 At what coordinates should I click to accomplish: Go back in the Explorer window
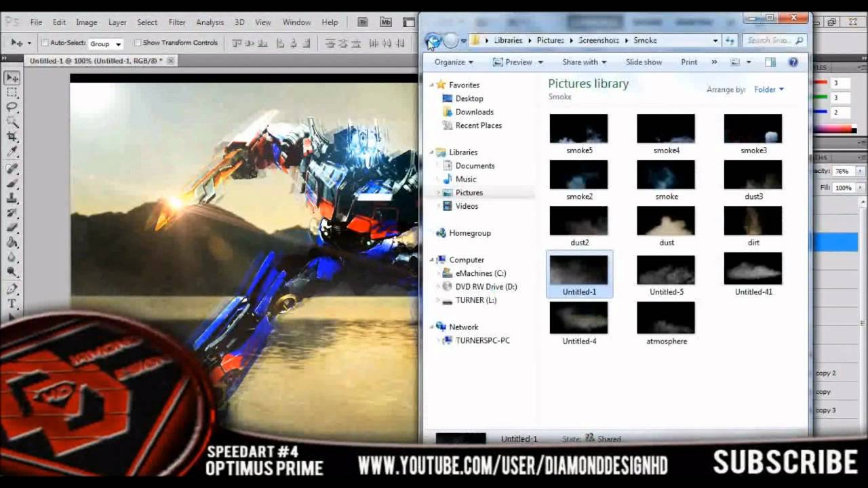coord(433,41)
